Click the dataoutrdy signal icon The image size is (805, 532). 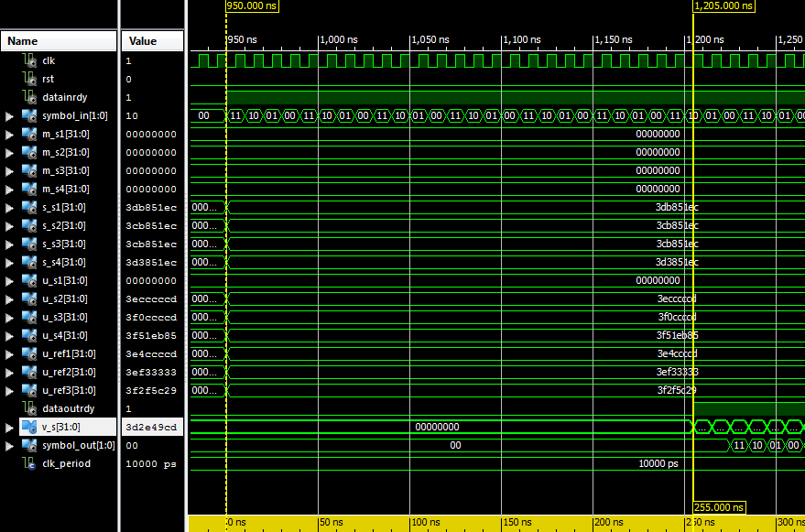point(30,408)
